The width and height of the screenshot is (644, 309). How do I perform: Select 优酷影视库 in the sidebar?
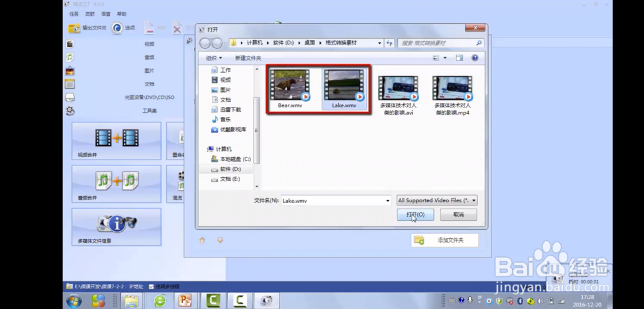(229, 129)
